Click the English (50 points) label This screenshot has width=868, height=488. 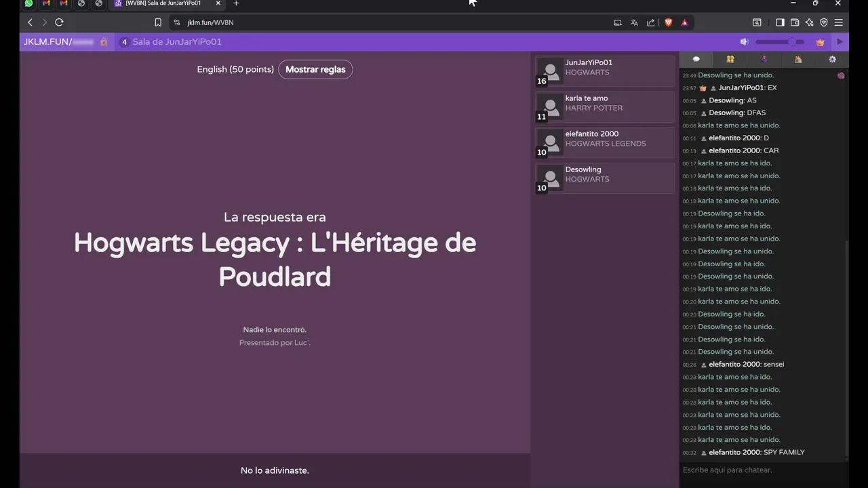(x=235, y=69)
